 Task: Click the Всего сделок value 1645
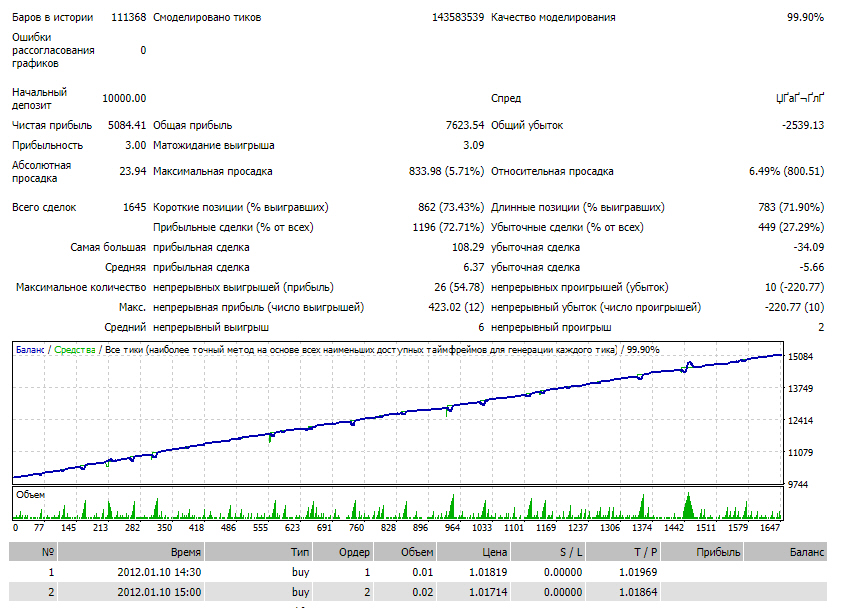135,207
